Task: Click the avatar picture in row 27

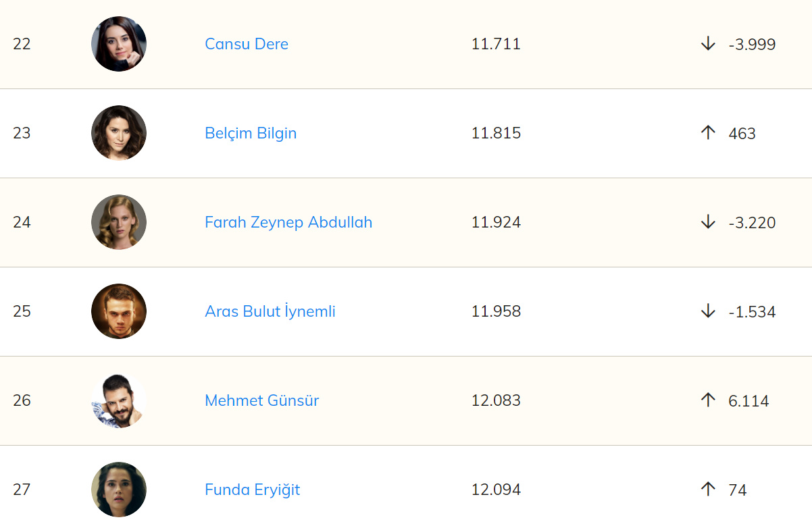Action: 119,490
